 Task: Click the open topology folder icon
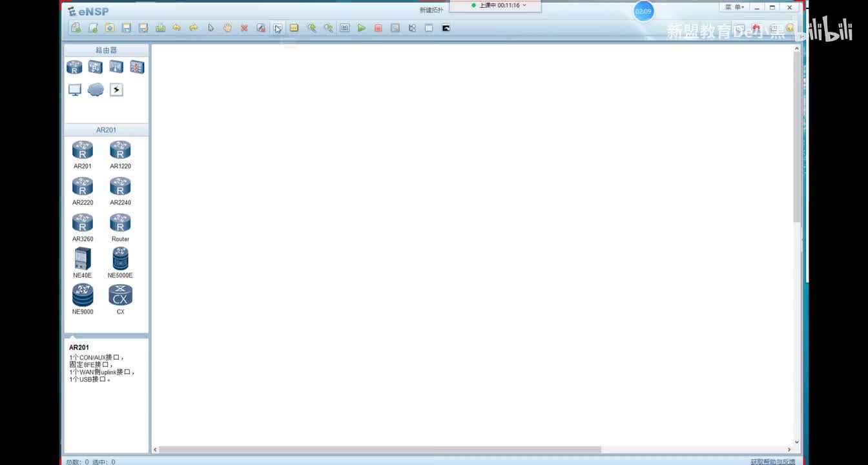click(x=110, y=28)
